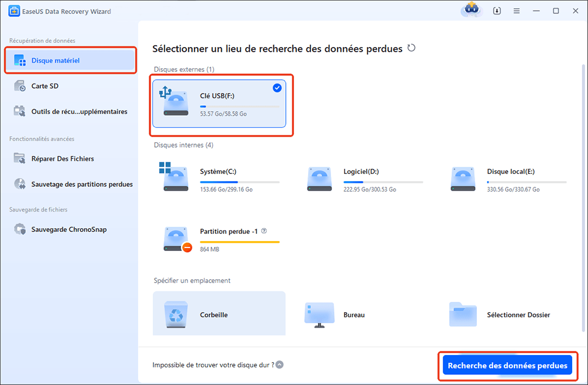The height and width of the screenshot is (385, 588).
Task: Click the Clé USB(F:) usage bar
Action: [x=240, y=106]
